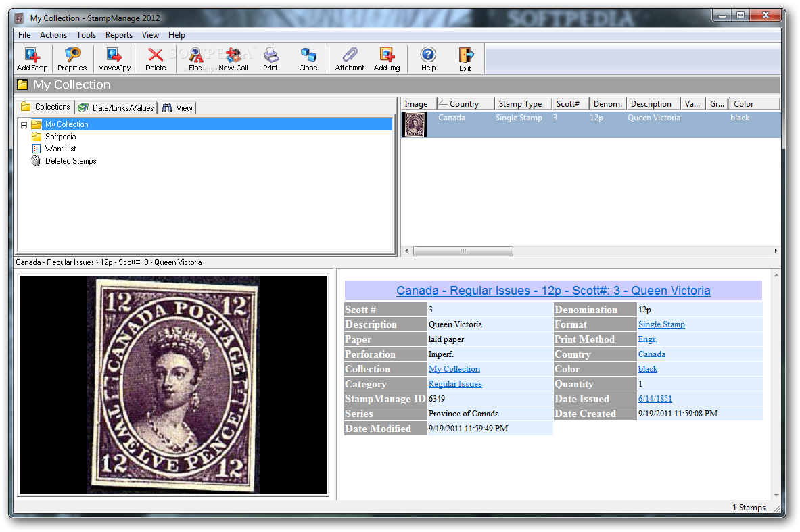Open the File menu
Image resolution: width=800 pixels, height=532 pixels.
[x=24, y=35]
